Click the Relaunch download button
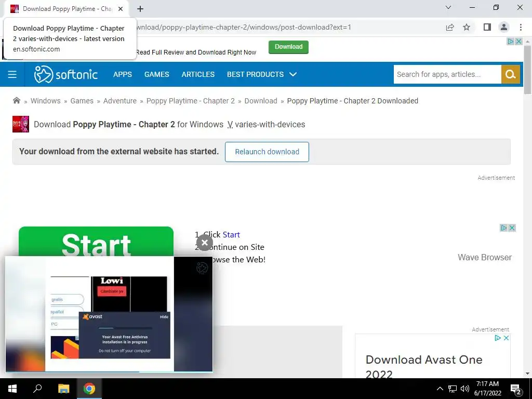 pos(267,152)
